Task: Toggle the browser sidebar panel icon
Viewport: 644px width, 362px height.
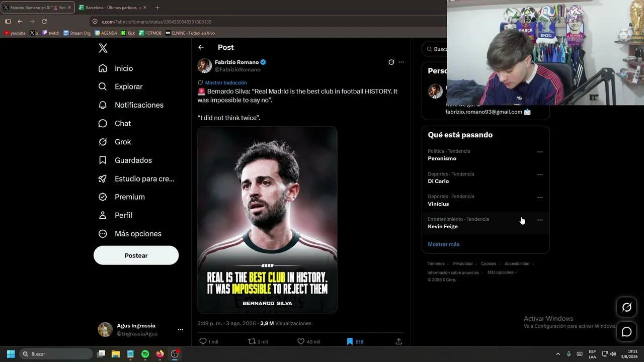Action: [8, 22]
